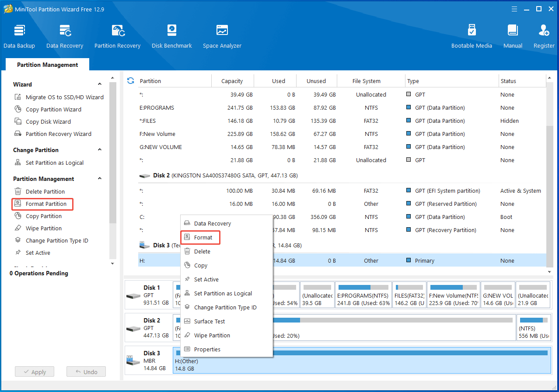Screen dimensions: 559x392
Task: Sort by the Used column header
Action: coord(275,81)
